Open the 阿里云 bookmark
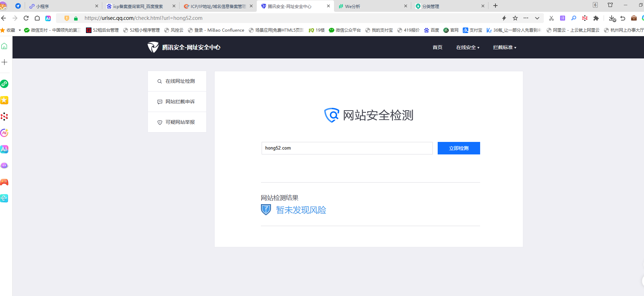 click(x=573, y=30)
